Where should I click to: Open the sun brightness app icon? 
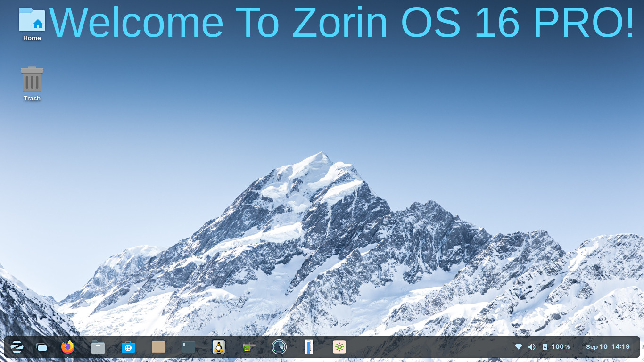(339, 347)
